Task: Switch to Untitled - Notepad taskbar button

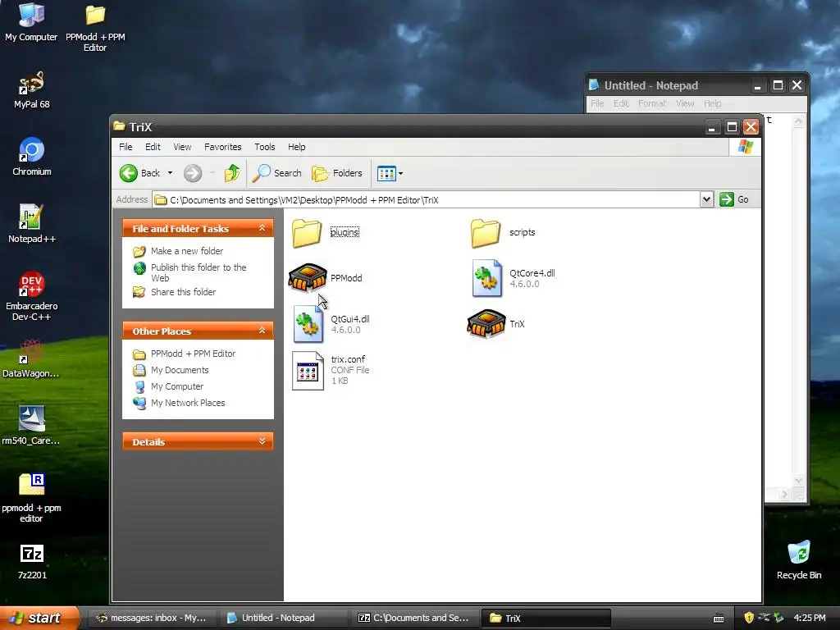Action: tap(282, 618)
